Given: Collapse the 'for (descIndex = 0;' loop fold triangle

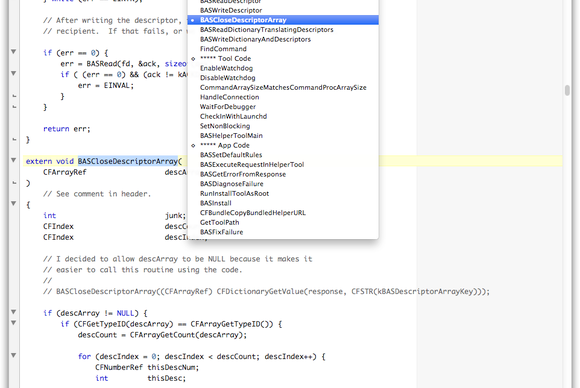Looking at the screenshot, I should (x=14, y=355).
